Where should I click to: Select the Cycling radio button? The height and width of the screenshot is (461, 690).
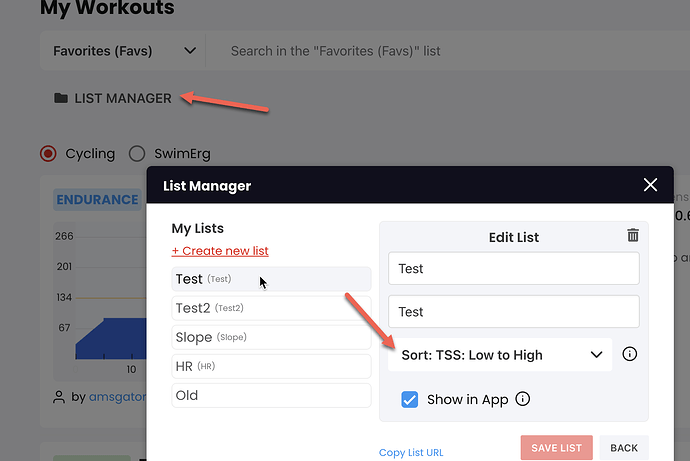(x=48, y=154)
